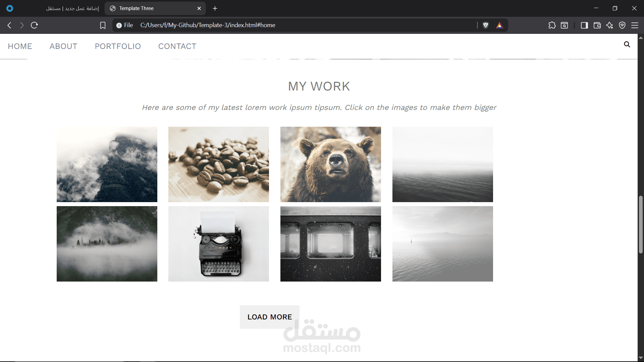Click the MY WORK heading
Image resolution: width=644 pixels, height=362 pixels.
[319, 86]
